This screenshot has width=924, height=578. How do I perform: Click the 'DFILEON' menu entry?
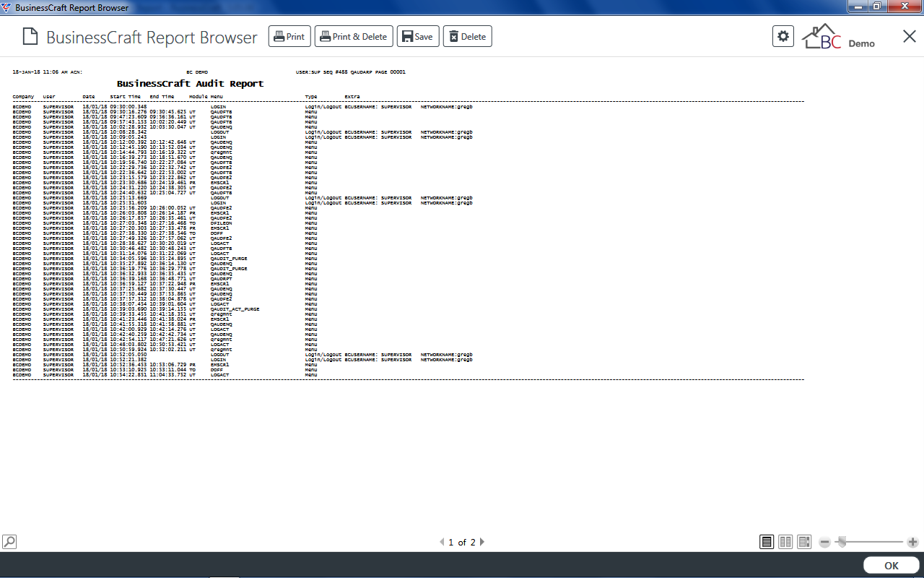pyautogui.click(x=221, y=223)
